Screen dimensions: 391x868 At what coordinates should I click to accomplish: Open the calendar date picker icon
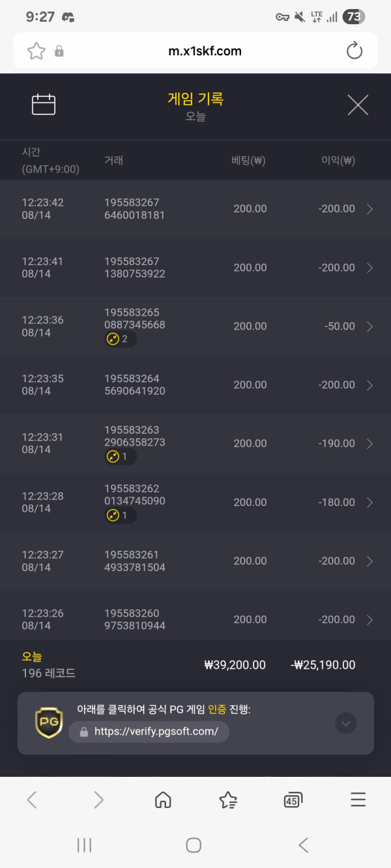(x=44, y=105)
